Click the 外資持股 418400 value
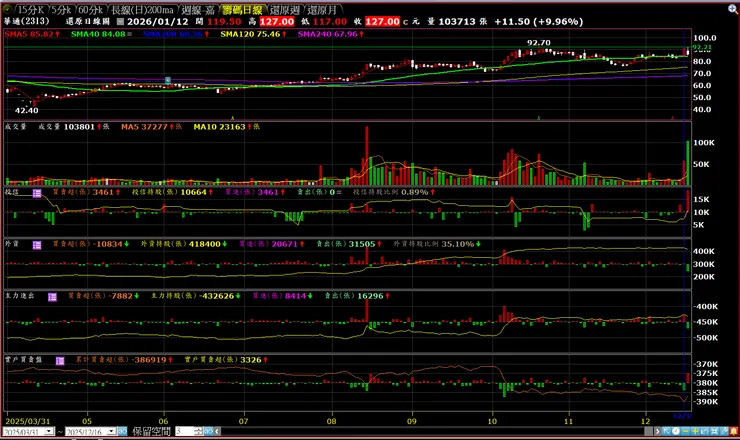Image resolution: width=740 pixels, height=440 pixels. click(x=205, y=244)
